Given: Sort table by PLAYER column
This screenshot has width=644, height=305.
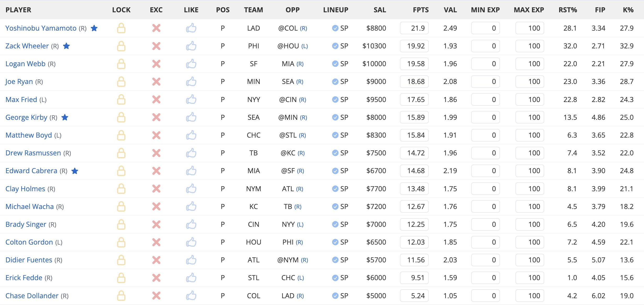Looking at the screenshot, I should 18,10.
